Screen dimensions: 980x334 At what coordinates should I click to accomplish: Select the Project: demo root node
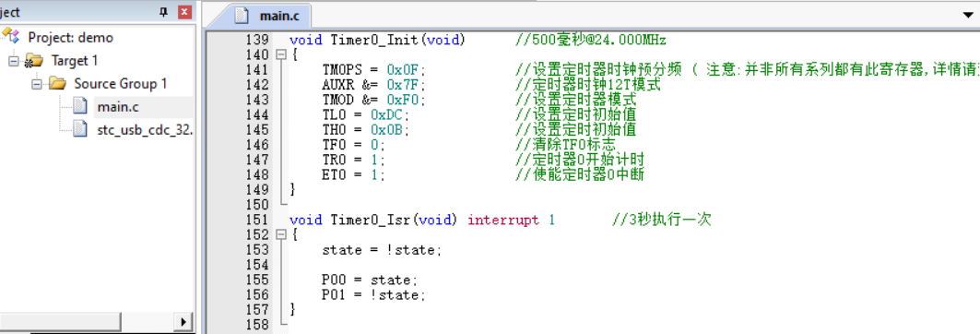(70, 38)
